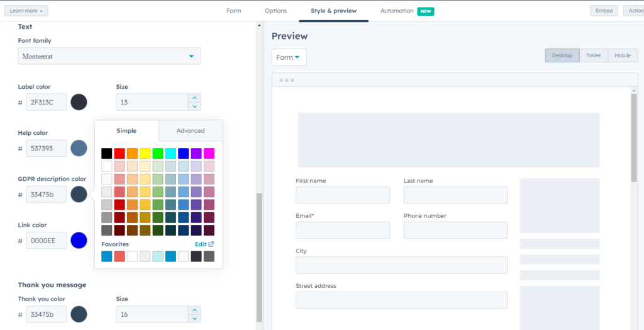
Task: Open the Label color swatch circle
Action: pos(79,102)
